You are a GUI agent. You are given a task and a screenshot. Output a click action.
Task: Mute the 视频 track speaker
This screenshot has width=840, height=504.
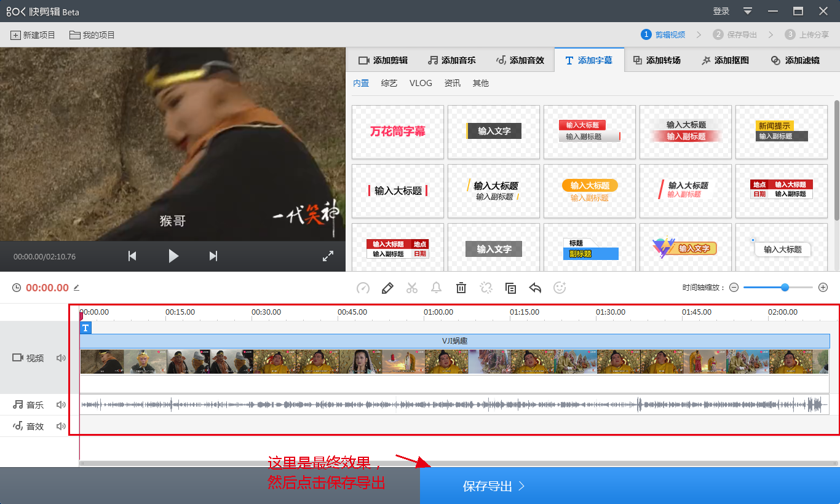click(61, 358)
